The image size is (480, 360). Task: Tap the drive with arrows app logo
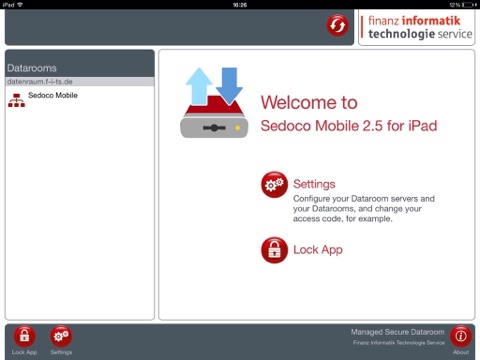point(214,103)
